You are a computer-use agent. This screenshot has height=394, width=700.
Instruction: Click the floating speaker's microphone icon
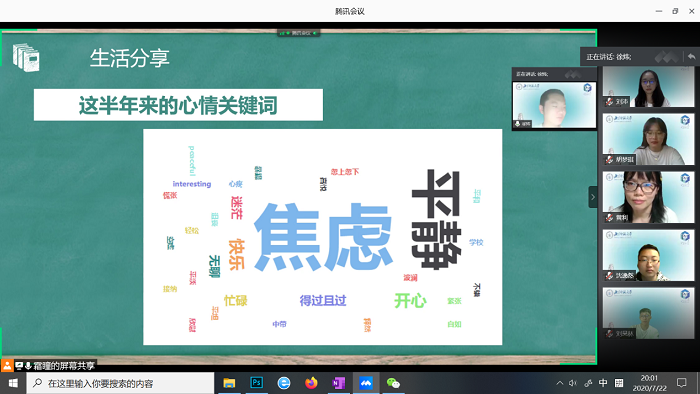(517, 124)
